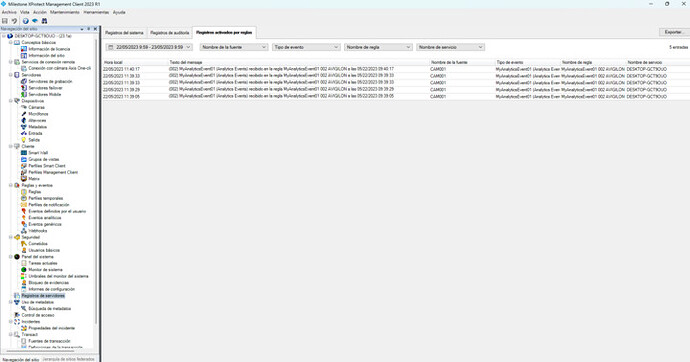Sort by the Tipo de evento column header
The width and height of the screenshot is (690, 362).
[x=528, y=62]
